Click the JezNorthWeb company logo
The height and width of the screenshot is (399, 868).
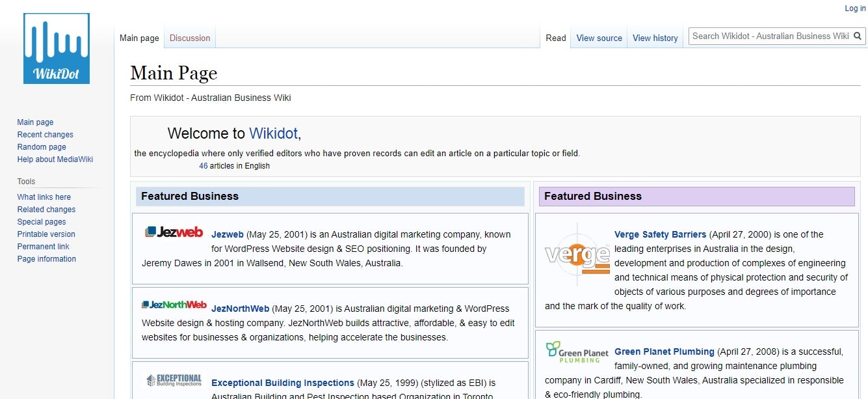pyautogui.click(x=172, y=303)
